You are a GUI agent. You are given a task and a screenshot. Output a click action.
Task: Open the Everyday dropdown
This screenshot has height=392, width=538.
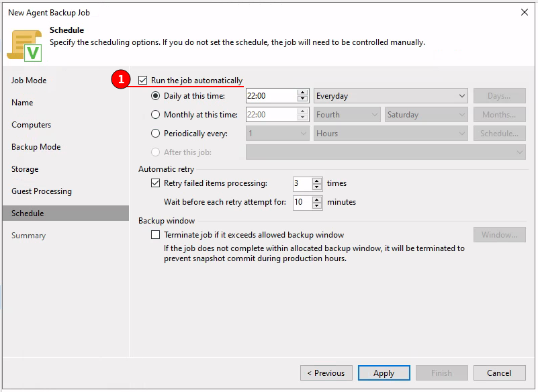coord(390,96)
